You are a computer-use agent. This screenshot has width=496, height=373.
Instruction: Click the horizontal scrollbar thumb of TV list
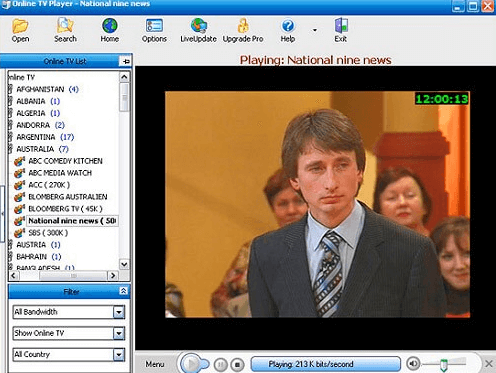pyautogui.click(x=73, y=276)
